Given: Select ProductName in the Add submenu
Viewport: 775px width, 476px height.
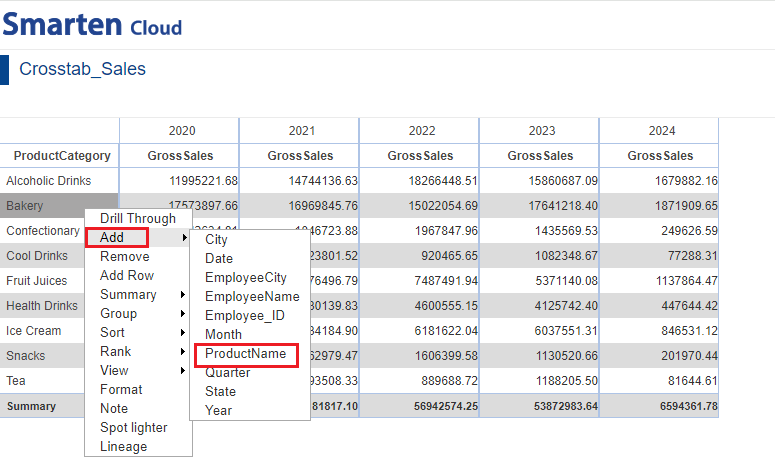Looking at the screenshot, I should point(245,353).
